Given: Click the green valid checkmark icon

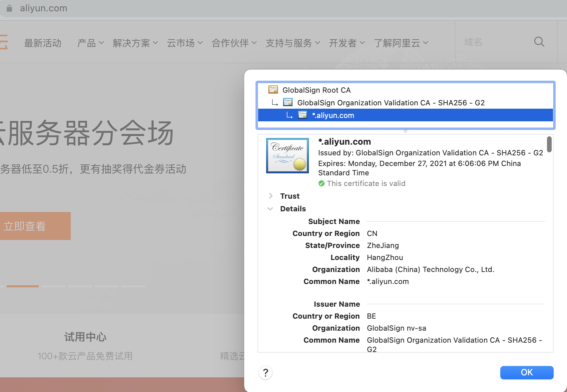Looking at the screenshot, I should click(322, 183).
